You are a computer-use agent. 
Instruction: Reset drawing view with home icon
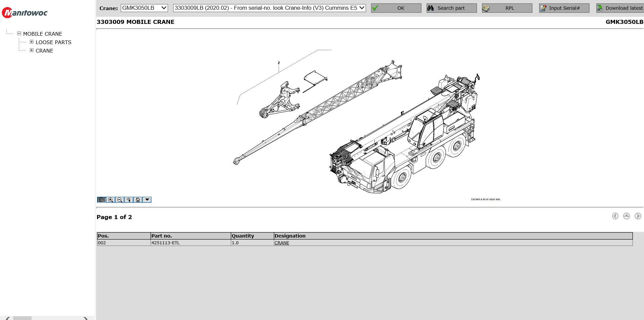pyautogui.click(x=138, y=200)
